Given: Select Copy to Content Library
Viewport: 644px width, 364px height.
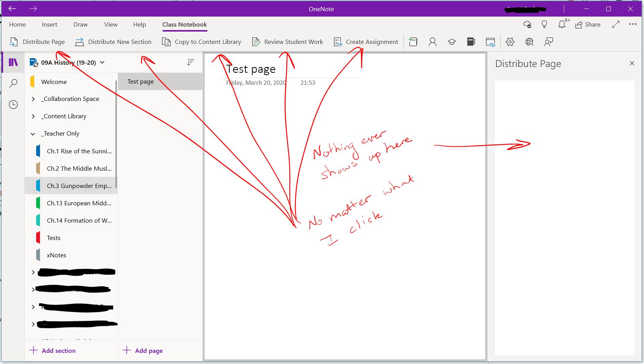Looking at the screenshot, I should click(202, 42).
